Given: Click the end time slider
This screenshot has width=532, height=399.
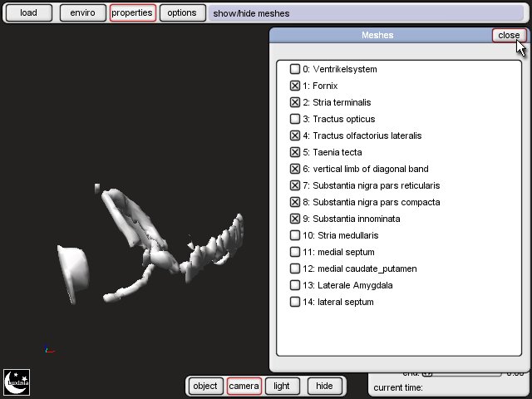Looking at the screenshot, I should coord(461,373).
